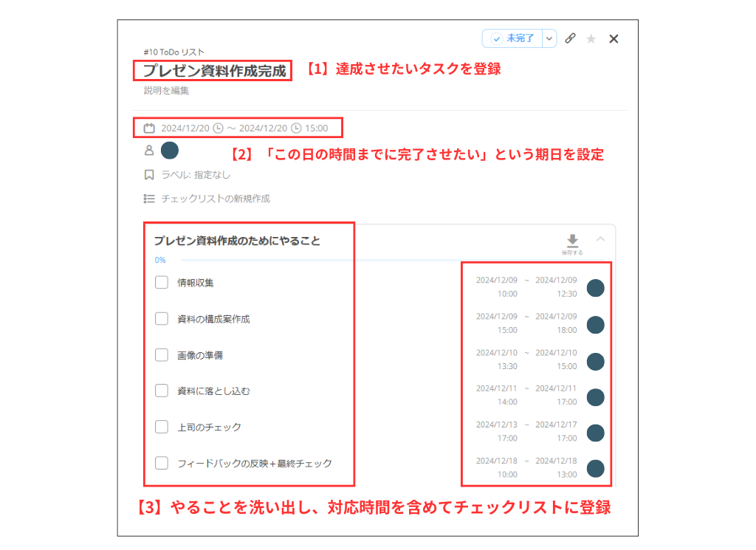Check the フィードバックの反映＋最終チェック checkbox
The height and width of the screenshot is (550, 756).
point(161,463)
